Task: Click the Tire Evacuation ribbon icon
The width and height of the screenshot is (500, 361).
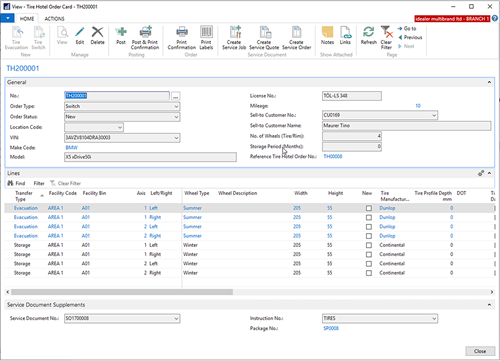Action: [16, 38]
